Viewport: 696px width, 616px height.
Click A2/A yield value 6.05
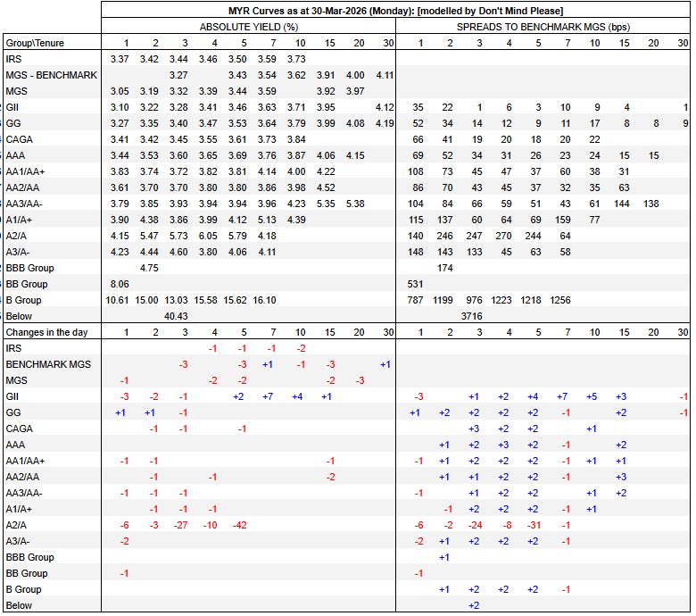(208, 236)
